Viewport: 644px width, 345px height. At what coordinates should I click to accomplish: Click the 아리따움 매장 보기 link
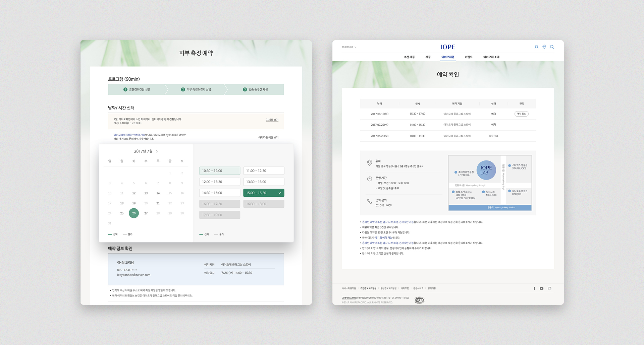point(268,138)
